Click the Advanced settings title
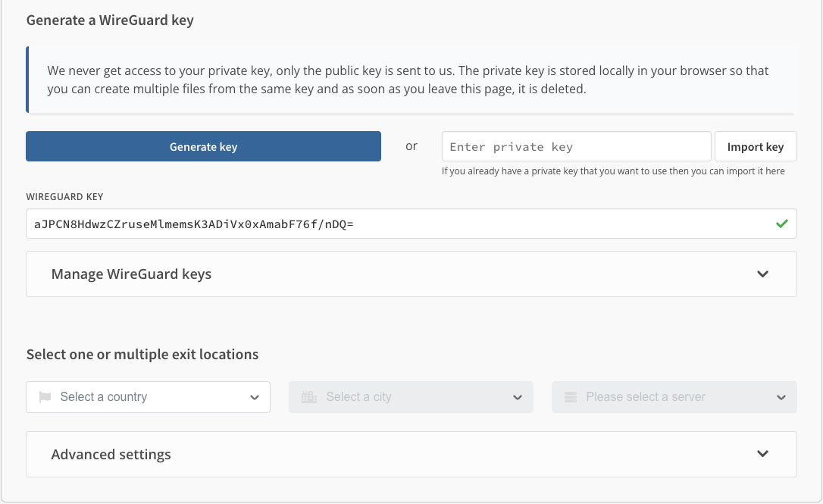823x504 pixels. click(111, 455)
